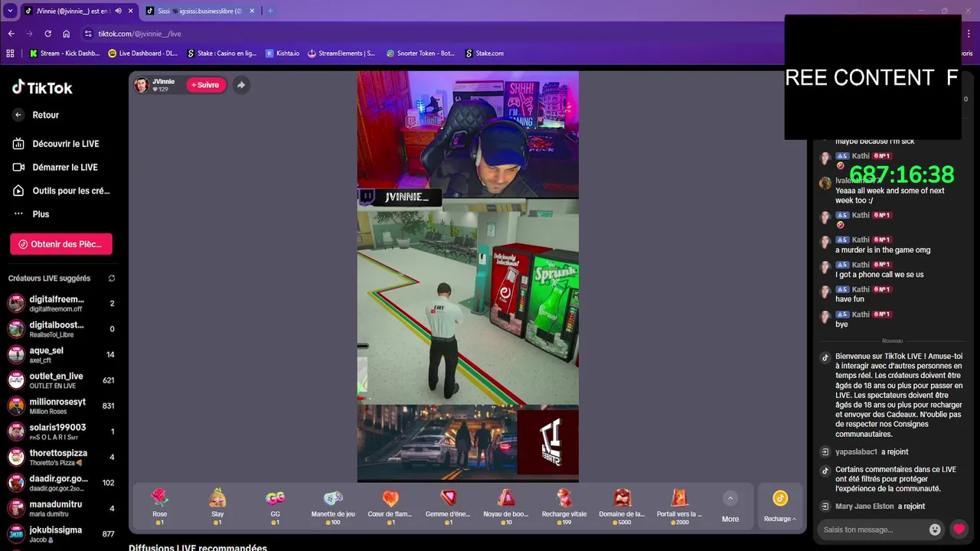The image size is (980, 551).
Task: Open apps grid in bookmarks bar
Action: click(10, 54)
